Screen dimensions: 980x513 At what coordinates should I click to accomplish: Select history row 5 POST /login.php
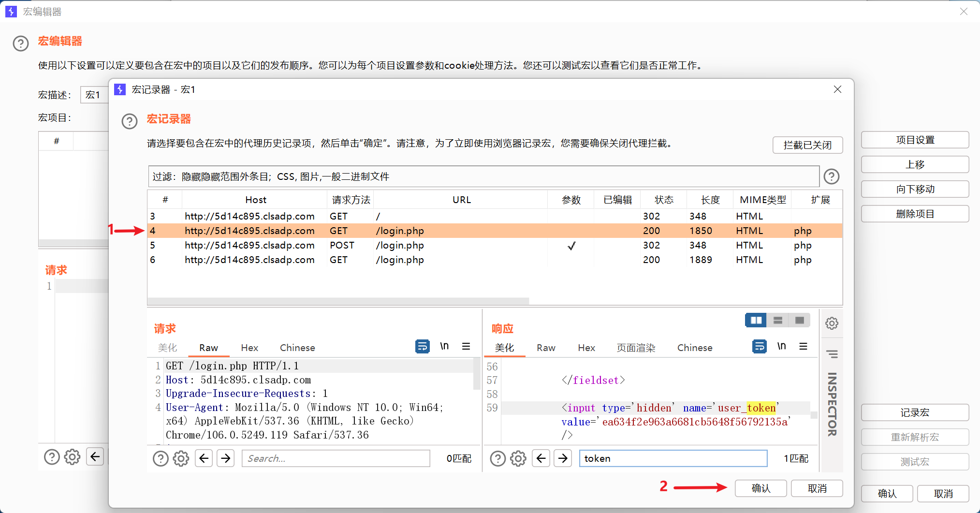pos(495,245)
